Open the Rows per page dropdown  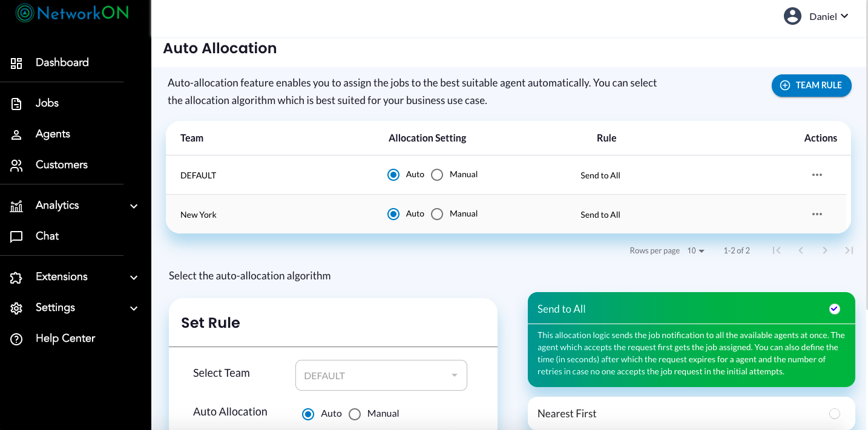pyautogui.click(x=695, y=250)
